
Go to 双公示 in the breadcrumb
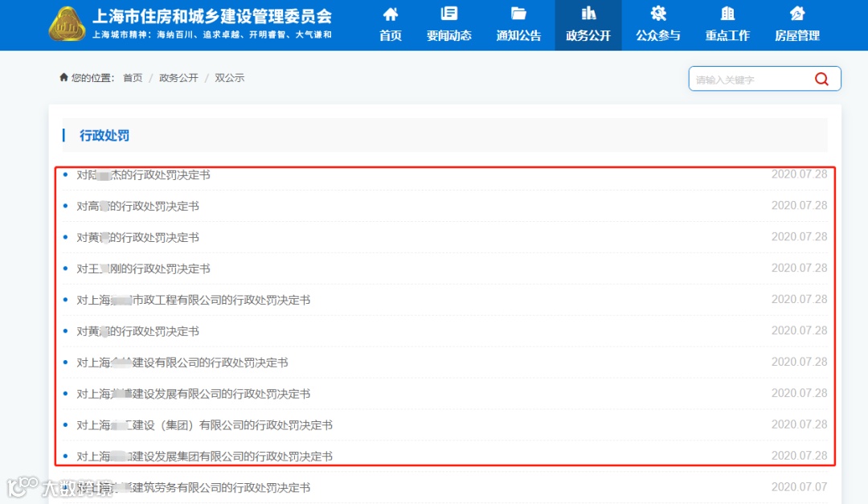tap(229, 78)
